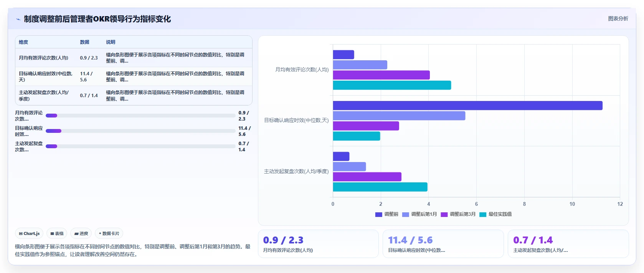Click chart axis label 主动发起复盘次数(人均/季度)
The height and width of the screenshot is (273, 644).
[x=296, y=171]
